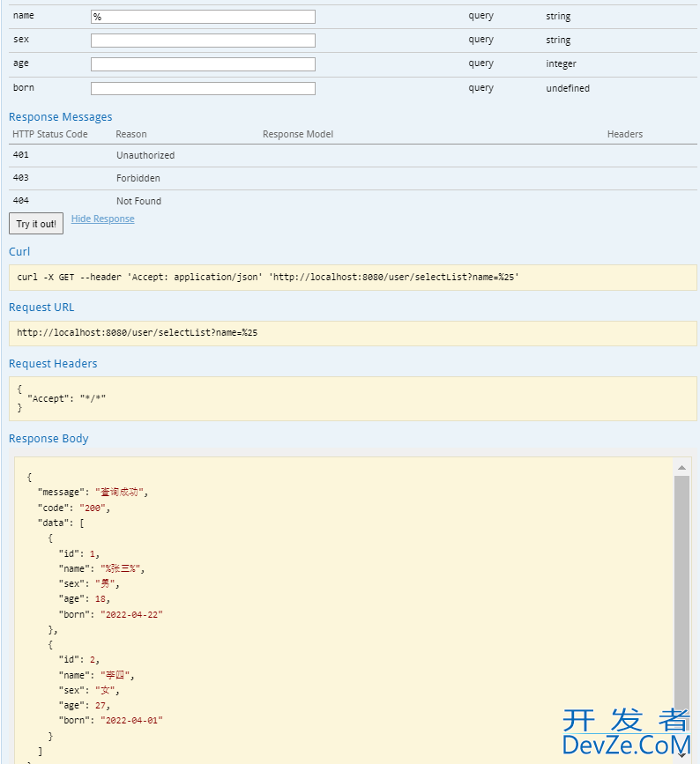
Task: Click the 404 status code cell
Action: (21, 201)
